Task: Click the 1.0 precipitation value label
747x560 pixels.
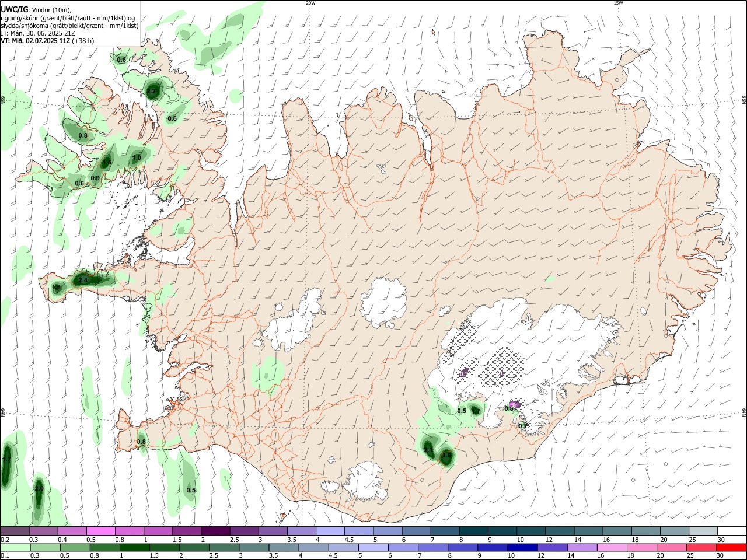Action: pyautogui.click(x=137, y=158)
